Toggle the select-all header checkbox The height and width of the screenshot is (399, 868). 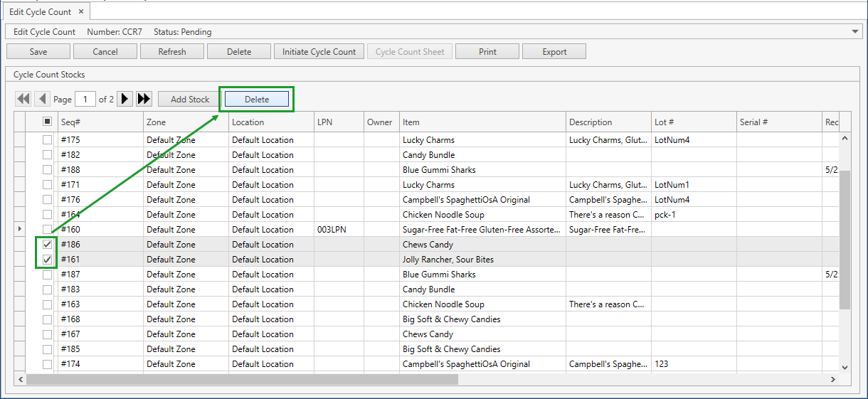click(47, 122)
